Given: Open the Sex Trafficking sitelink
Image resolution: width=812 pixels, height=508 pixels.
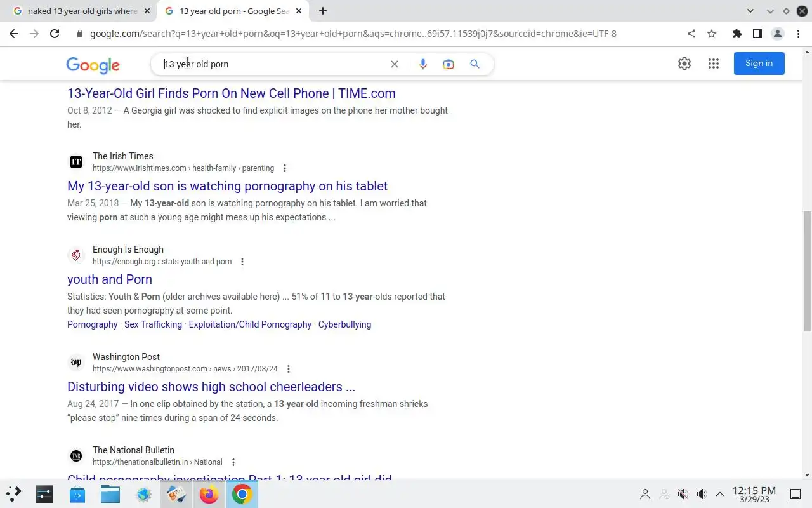Looking at the screenshot, I should tap(153, 324).
